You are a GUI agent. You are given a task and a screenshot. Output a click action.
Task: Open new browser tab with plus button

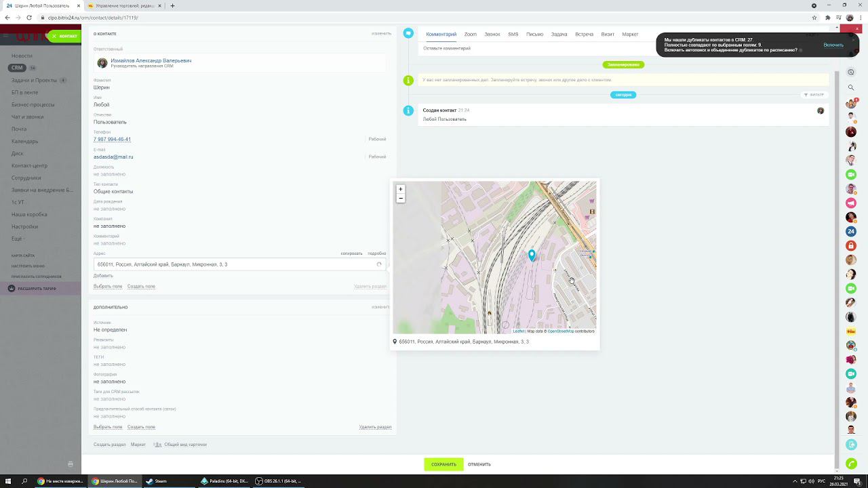172,5
